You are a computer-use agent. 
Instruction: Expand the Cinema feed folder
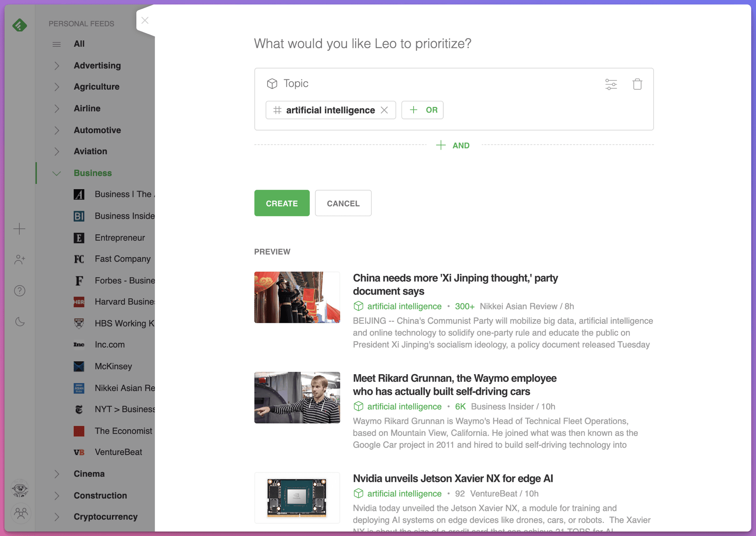(56, 474)
